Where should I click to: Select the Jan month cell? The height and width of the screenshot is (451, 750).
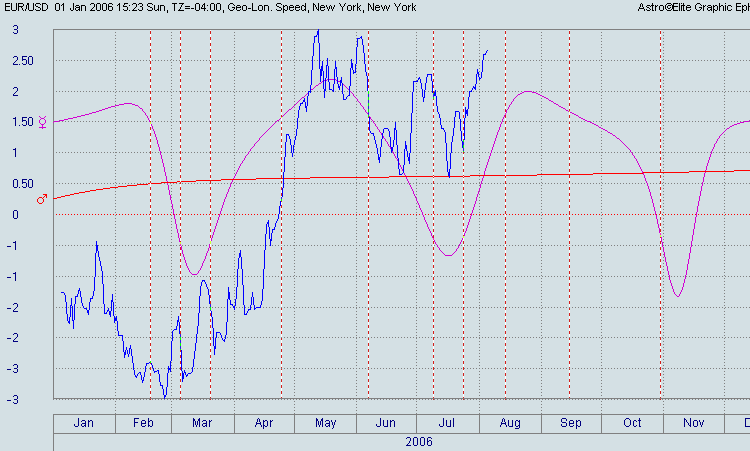[84, 424]
